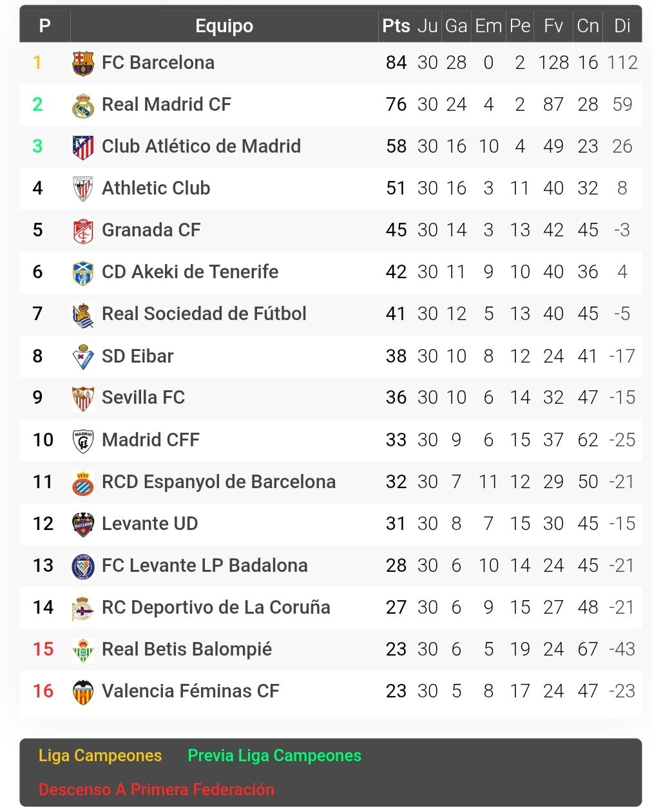Click the Liga Campeones legend label

(100, 755)
